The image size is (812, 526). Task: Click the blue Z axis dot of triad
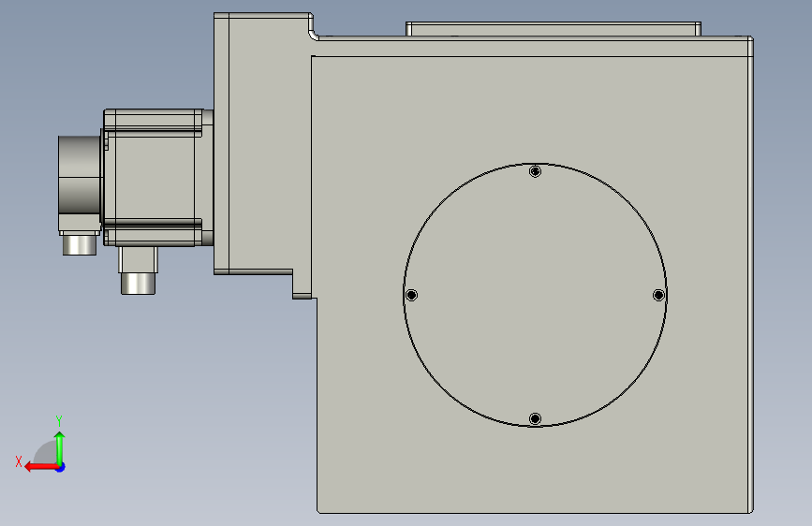(61, 467)
